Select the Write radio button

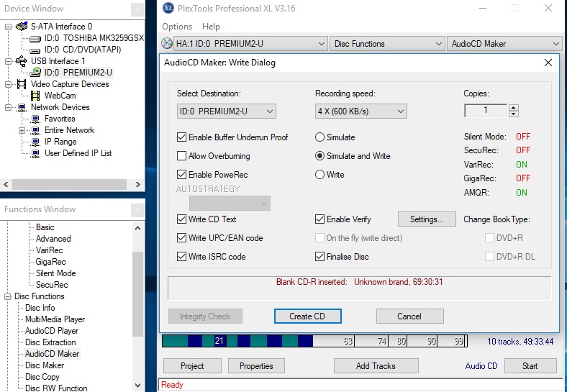click(x=319, y=175)
